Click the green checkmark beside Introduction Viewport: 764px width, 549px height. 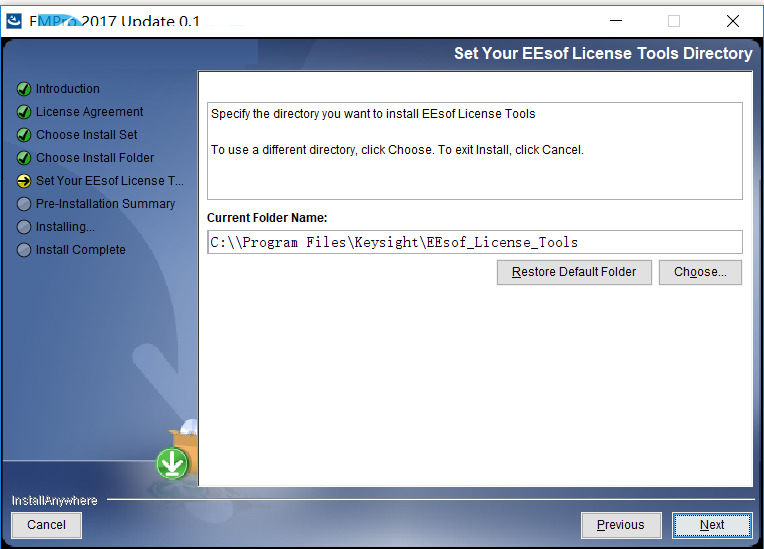[x=23, y=89]
